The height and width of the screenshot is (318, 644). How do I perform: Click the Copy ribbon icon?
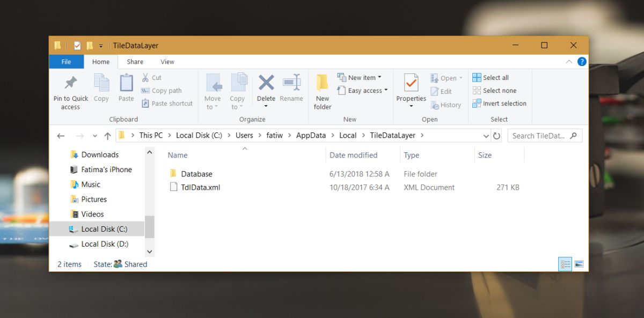(101, 83)
